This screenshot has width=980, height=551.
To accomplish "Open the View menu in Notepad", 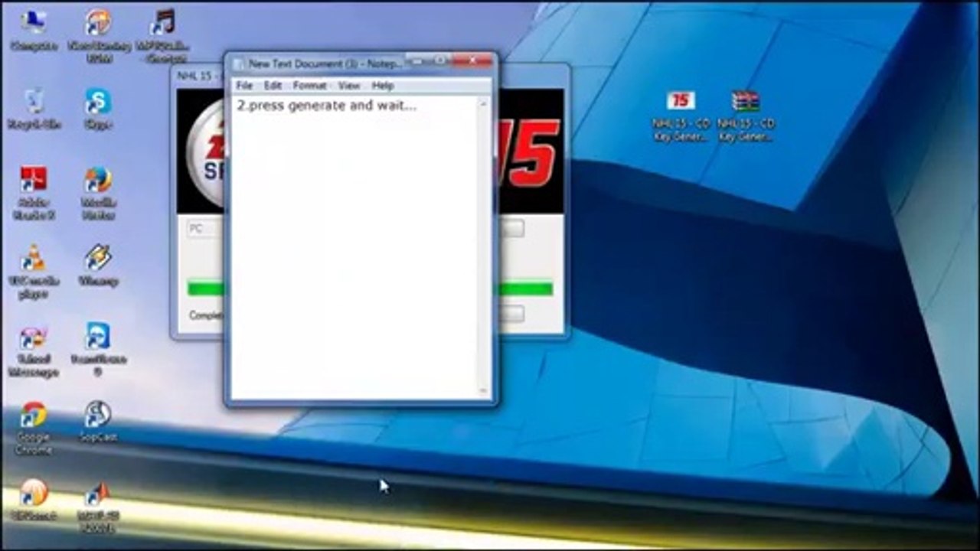I will click(x=348, y=86).
